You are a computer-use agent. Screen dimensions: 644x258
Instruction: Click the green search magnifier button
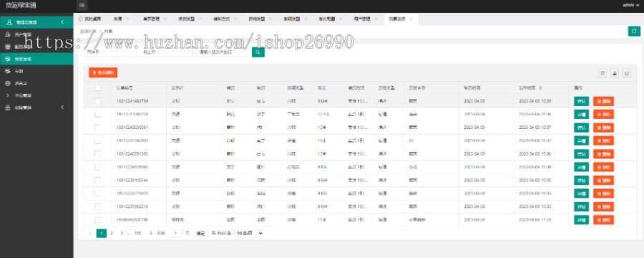258,52
